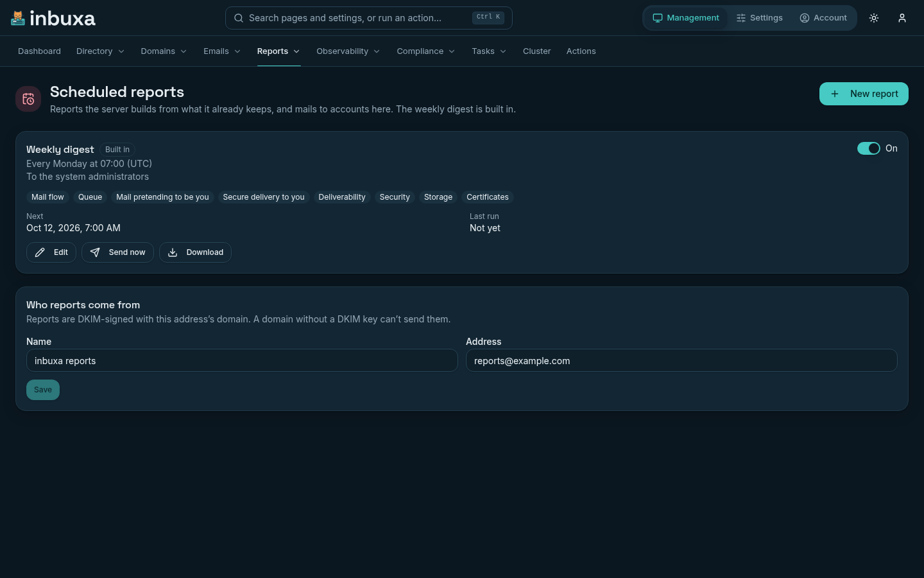Expand the Domains dropdown
This screenshot has width=924, height=578.
[164, 51]
